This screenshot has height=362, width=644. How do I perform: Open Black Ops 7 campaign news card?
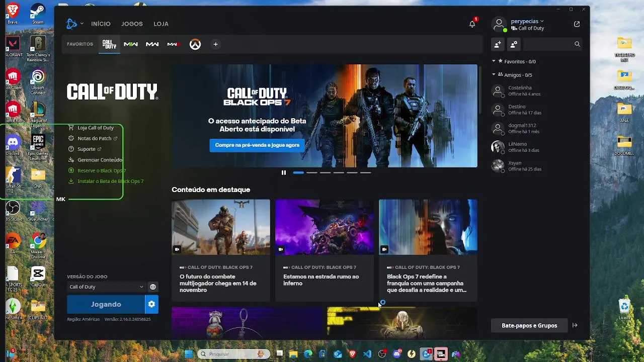coord(428,250)
